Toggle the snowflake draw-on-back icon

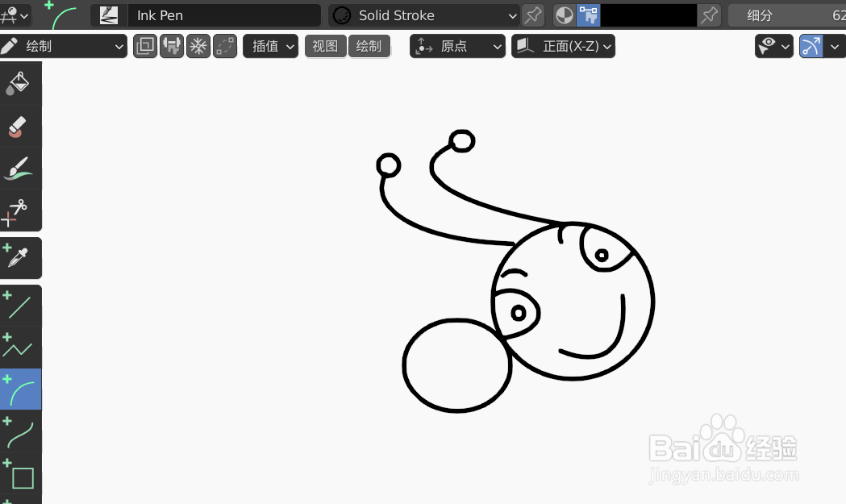pos(198,47)
